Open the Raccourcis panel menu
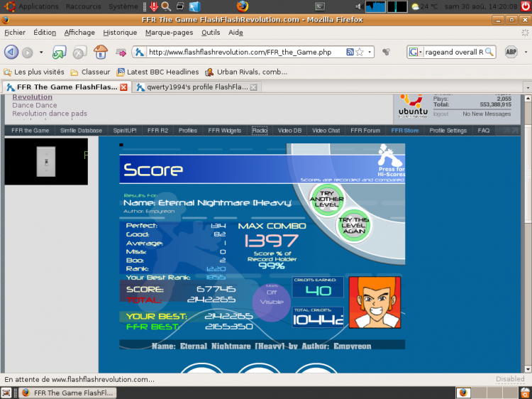The height and width of the screenshot is (399, 532). click(84, 6)
